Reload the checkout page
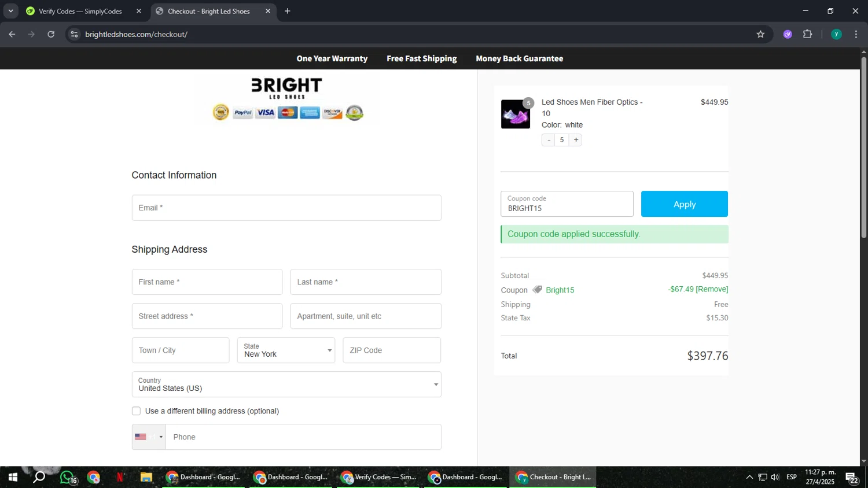The height and width of the screenshot is (488, 868). [51, 34]
